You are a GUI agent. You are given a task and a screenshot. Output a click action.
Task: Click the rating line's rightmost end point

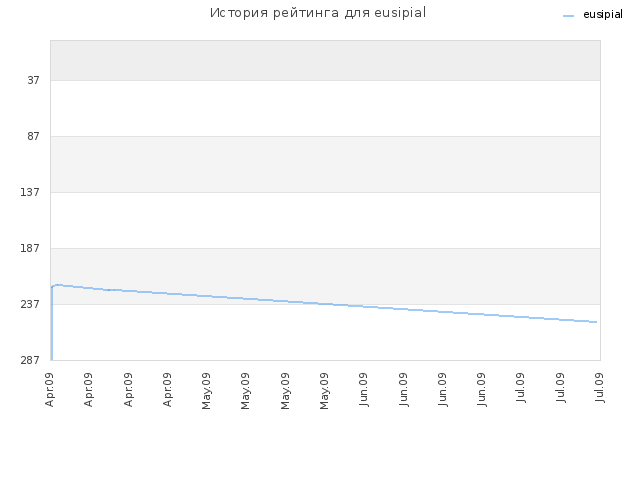596,322
